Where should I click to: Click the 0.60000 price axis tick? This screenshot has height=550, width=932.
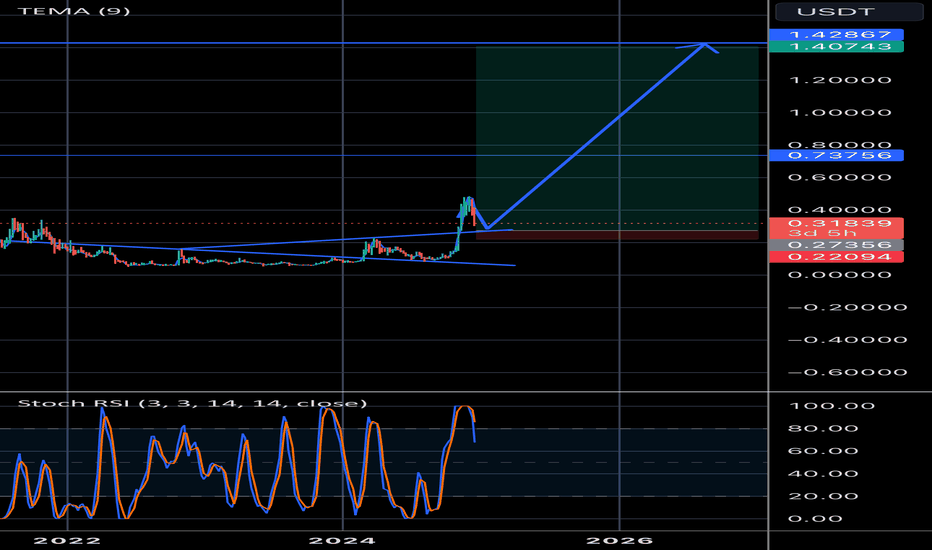coord(840,177)
